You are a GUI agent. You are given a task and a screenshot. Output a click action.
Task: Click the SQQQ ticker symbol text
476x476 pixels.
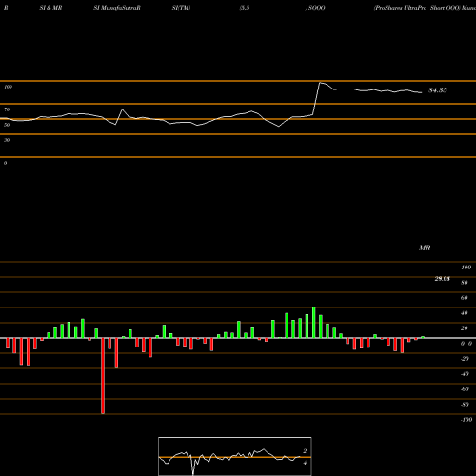pos(316,8)
